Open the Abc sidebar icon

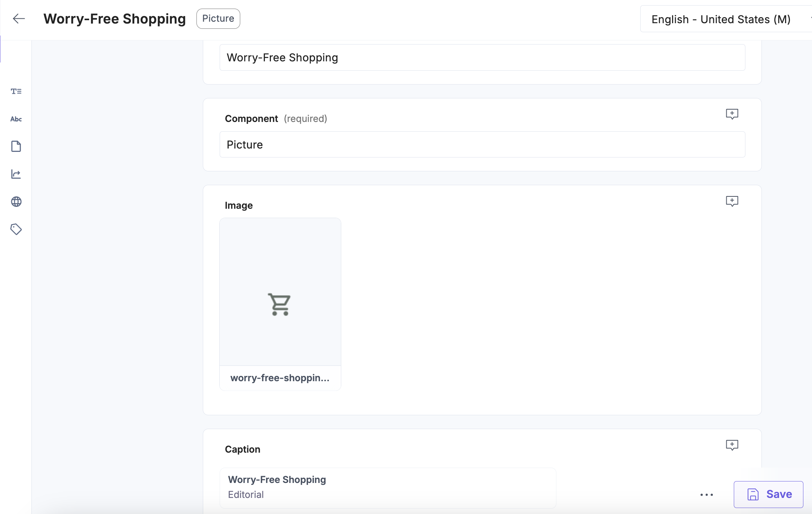coord(16,119)
